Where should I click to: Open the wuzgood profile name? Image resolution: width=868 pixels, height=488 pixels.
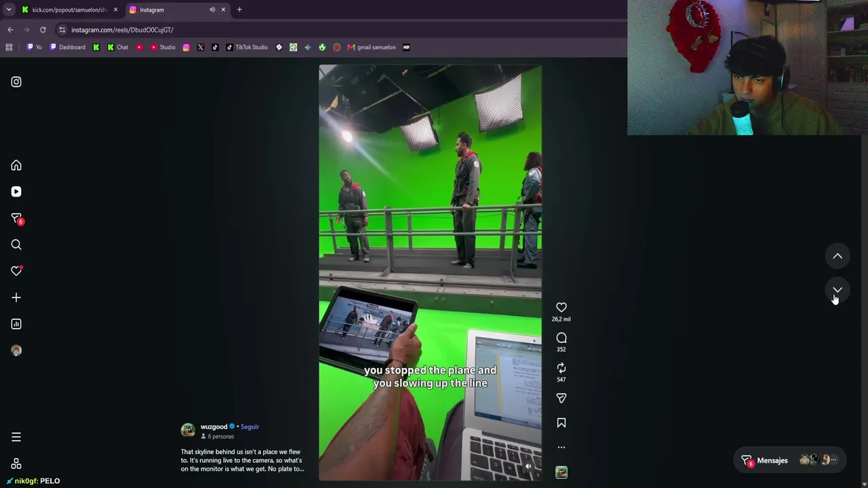(214, 427)
